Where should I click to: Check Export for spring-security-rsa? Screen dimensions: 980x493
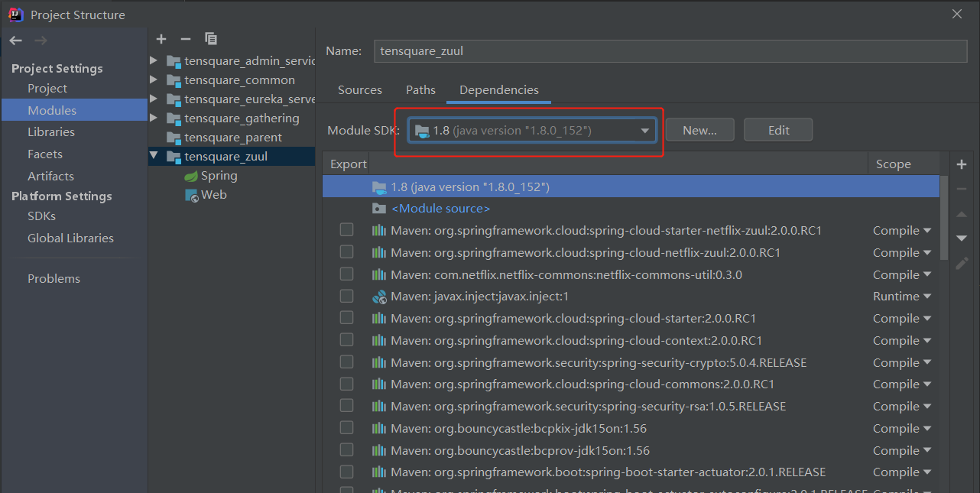click(x=346, y=406)
